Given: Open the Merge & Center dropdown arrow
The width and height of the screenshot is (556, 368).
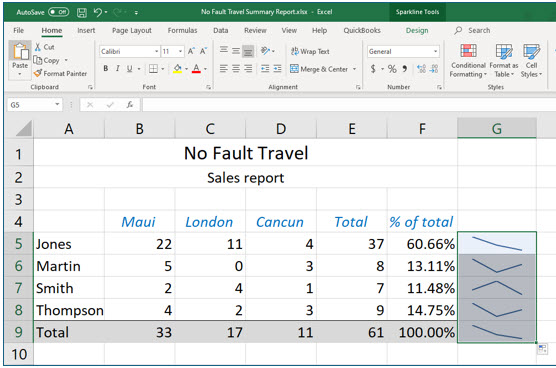Looking at the screenshot, I should click(x=354, y=69).
